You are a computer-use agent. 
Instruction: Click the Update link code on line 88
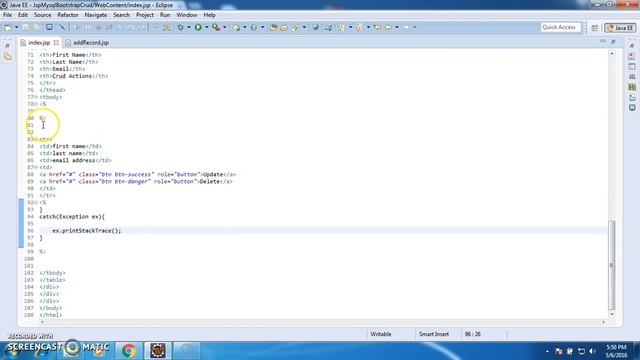coord(138,174)
